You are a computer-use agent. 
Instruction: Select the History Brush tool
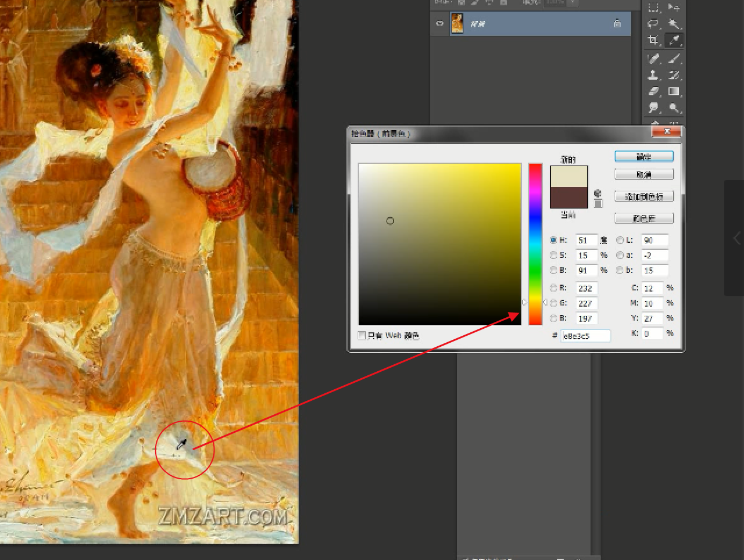674,75
